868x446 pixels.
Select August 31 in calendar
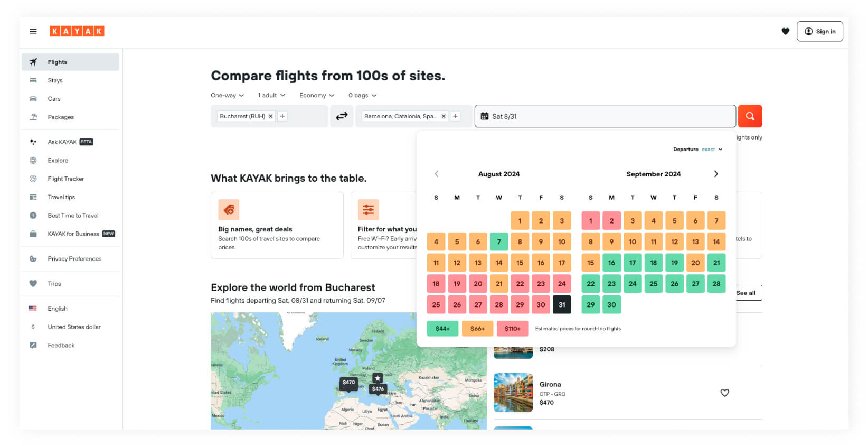[x=562, y=305]
